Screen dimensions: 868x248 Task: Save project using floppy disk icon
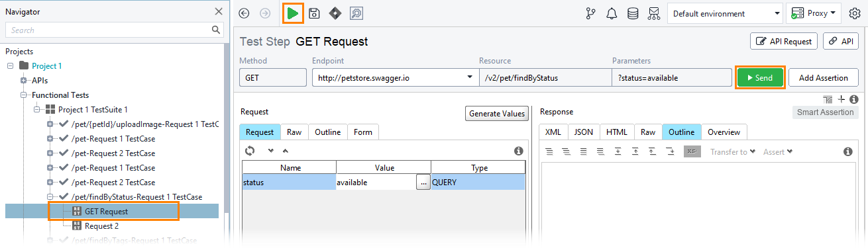[x=315, y=13]
